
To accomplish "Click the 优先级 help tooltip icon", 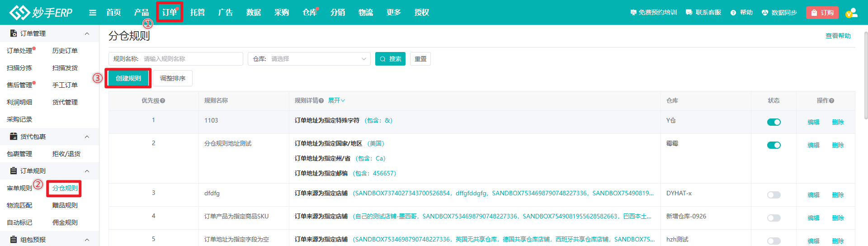I will coord(163,101).
